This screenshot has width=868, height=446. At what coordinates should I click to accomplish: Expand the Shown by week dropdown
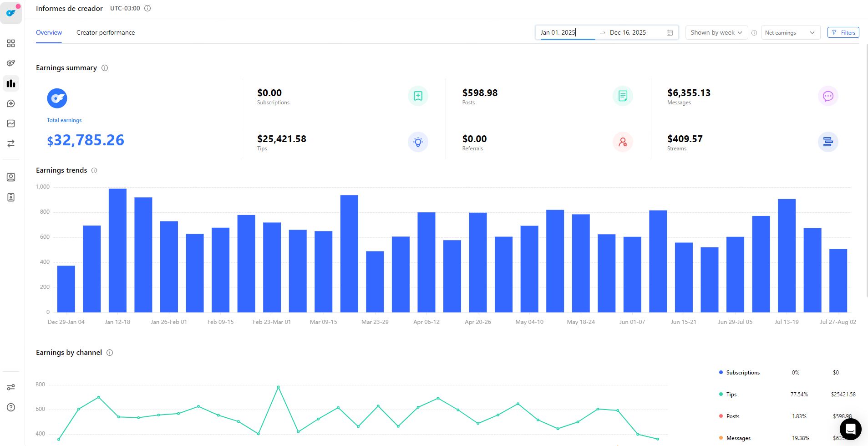[x=716, y=33]
